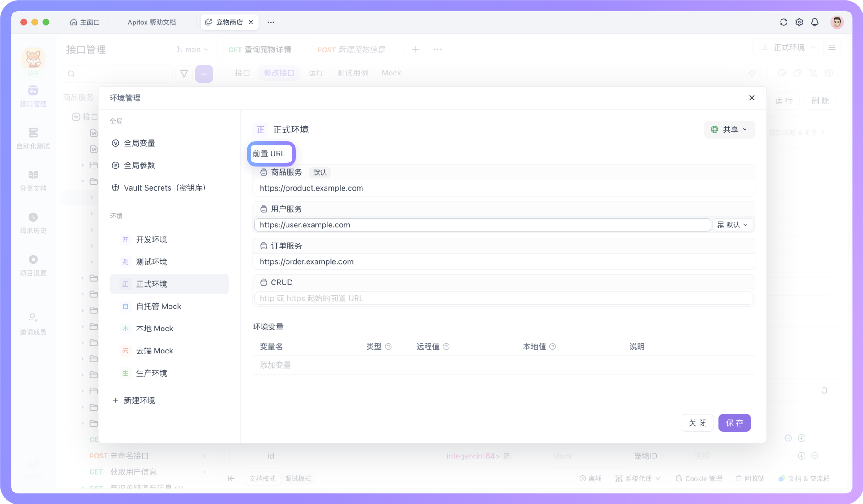This screenshot has height=504, width=863.
Task: Close the 宠物商店 tab
Action: tap(251, 22)
